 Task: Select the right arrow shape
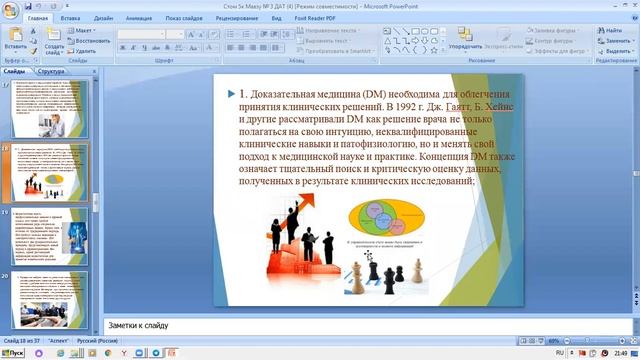point(415,41)
